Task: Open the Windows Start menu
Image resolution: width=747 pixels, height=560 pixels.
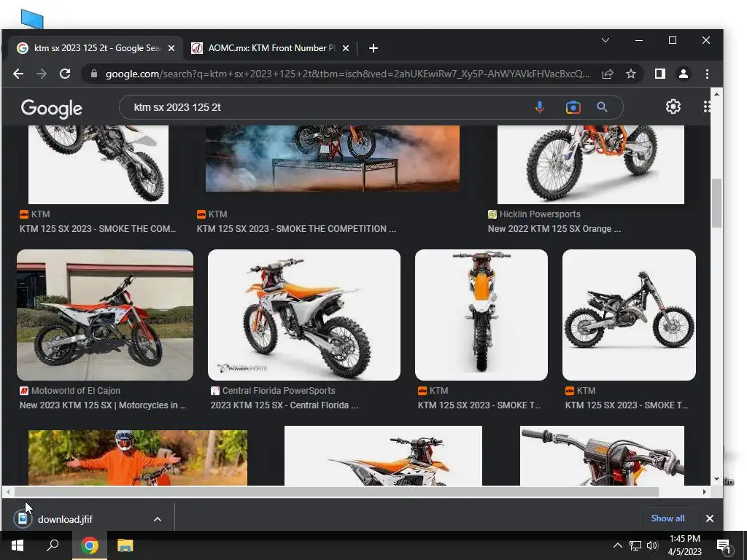Action: (18, 545)
